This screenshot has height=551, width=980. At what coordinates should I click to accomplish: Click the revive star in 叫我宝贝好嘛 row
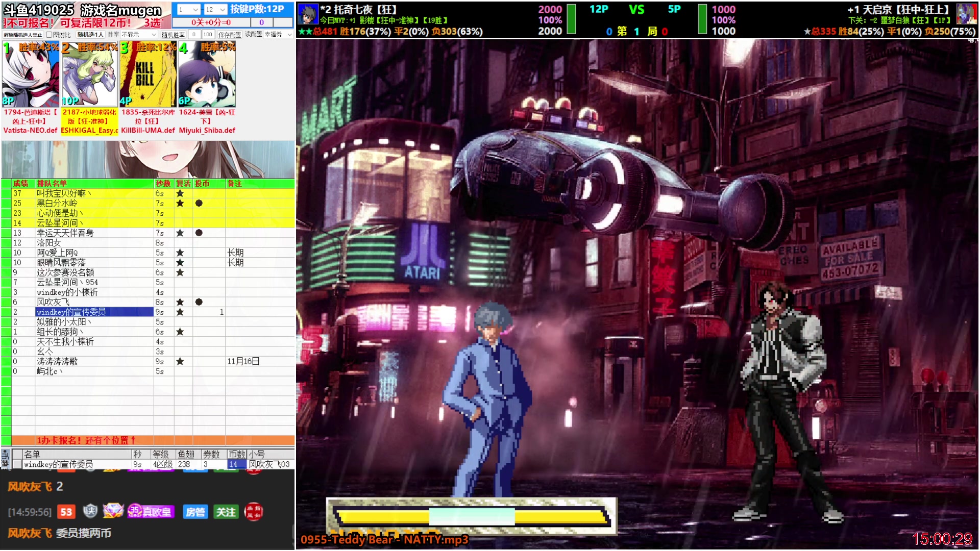coord(180,193)
